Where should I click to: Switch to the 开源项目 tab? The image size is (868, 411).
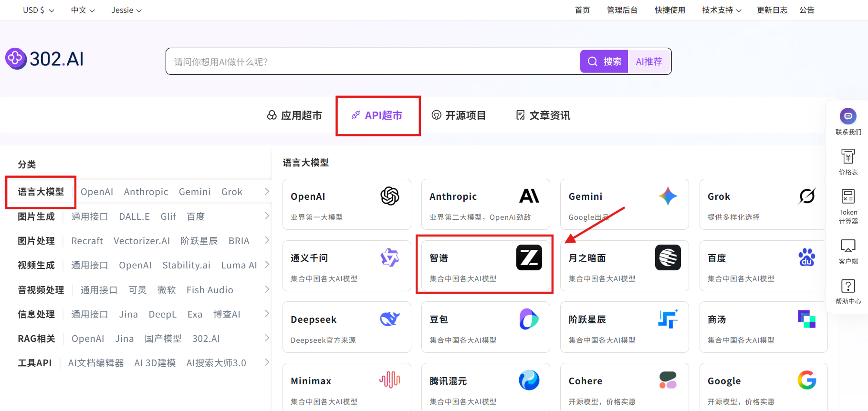coord(459,115)
